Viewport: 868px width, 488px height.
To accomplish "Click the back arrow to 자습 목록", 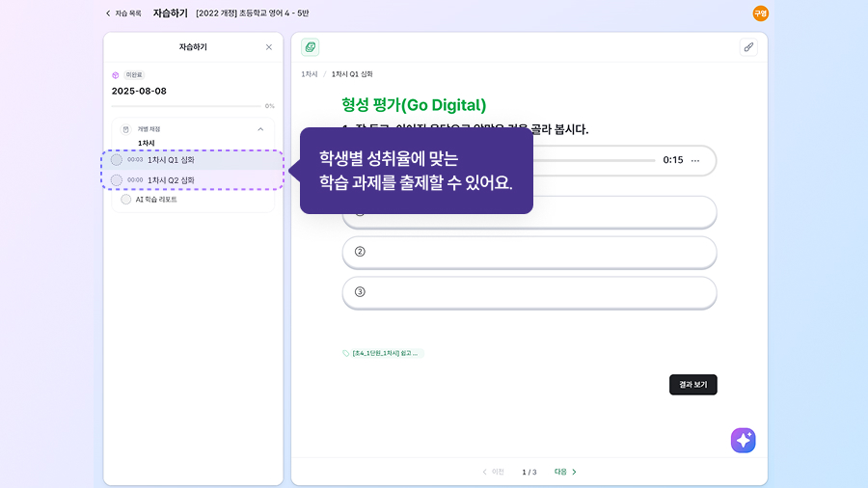I will click(x=108, y=14).
